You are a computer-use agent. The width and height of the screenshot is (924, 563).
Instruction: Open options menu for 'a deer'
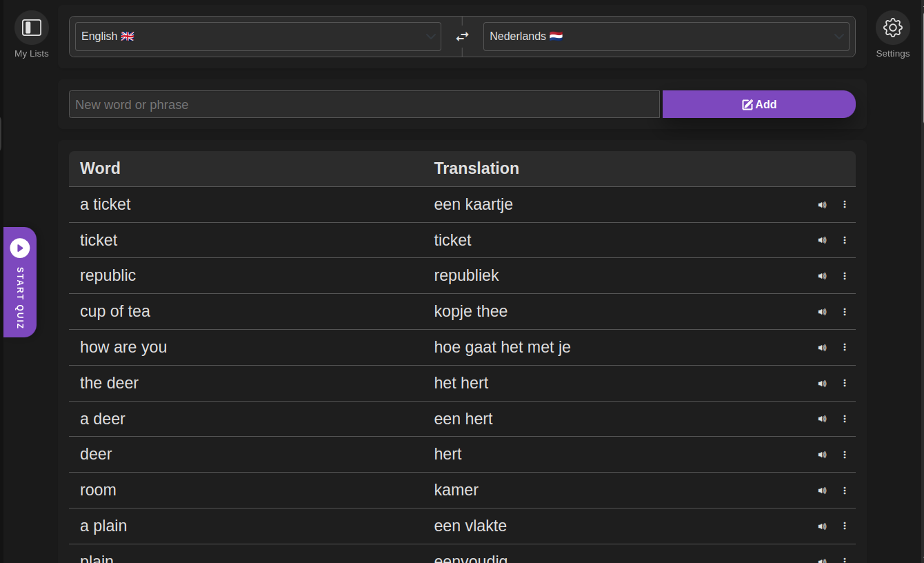[845, 419]
